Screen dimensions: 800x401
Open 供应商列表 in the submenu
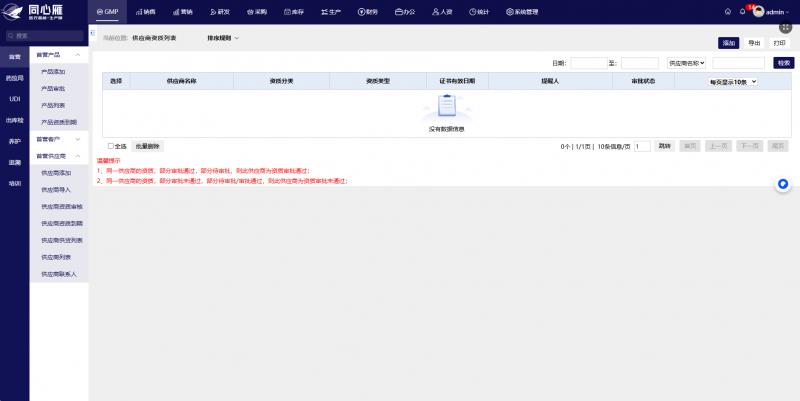[56, 257]
